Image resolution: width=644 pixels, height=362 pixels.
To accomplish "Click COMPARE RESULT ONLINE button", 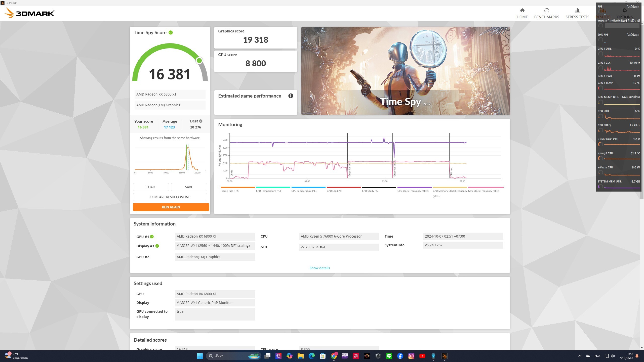I will click(x=170, y=197).
